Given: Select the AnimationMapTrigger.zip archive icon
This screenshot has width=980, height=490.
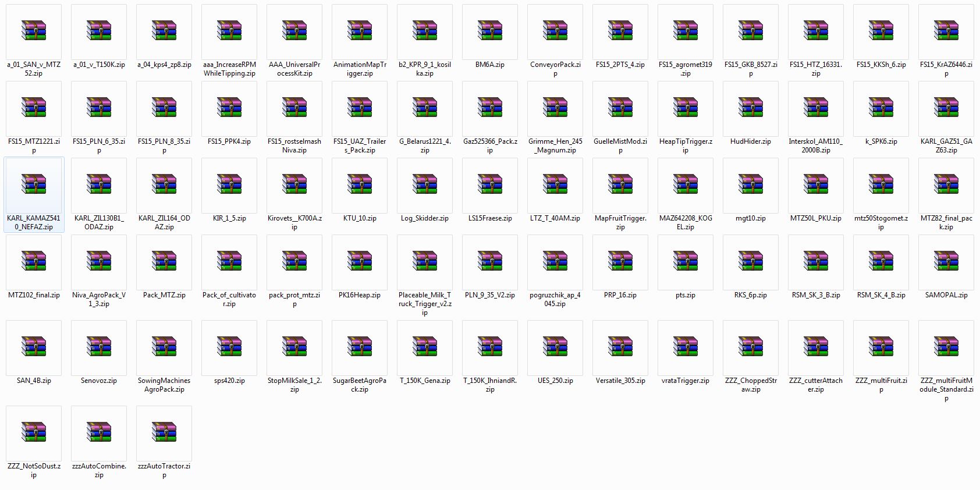Looking at the screenshot, I should 360,31.
